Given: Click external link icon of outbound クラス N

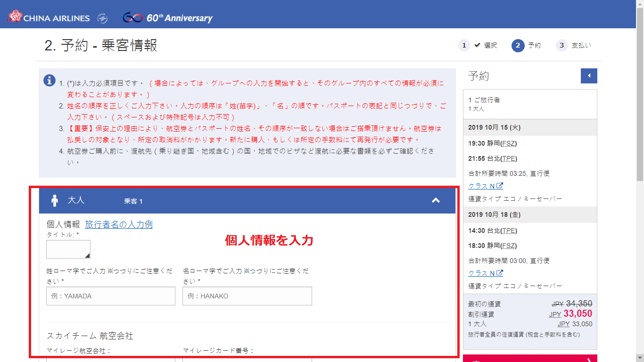Looking at the screenshot, I should (500, 186).
